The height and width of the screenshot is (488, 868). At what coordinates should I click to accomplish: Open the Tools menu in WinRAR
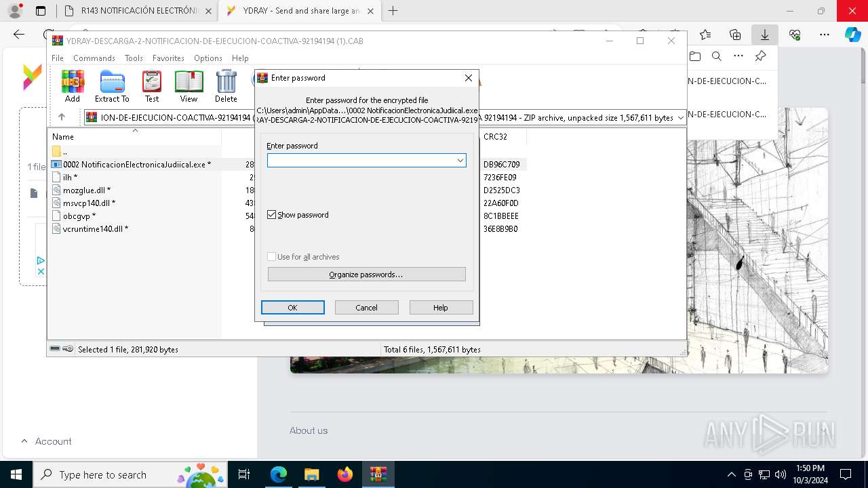click(134, 58)
